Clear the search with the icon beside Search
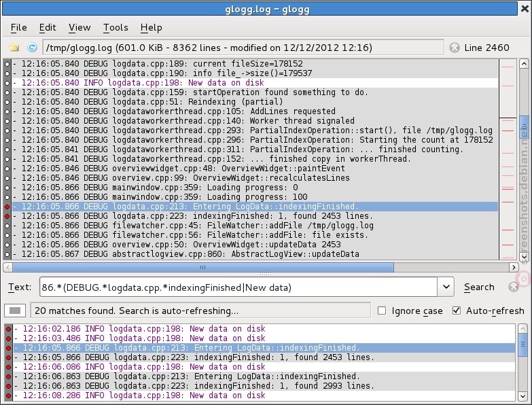Screen dimensions: 532x405 pos(514,287)
